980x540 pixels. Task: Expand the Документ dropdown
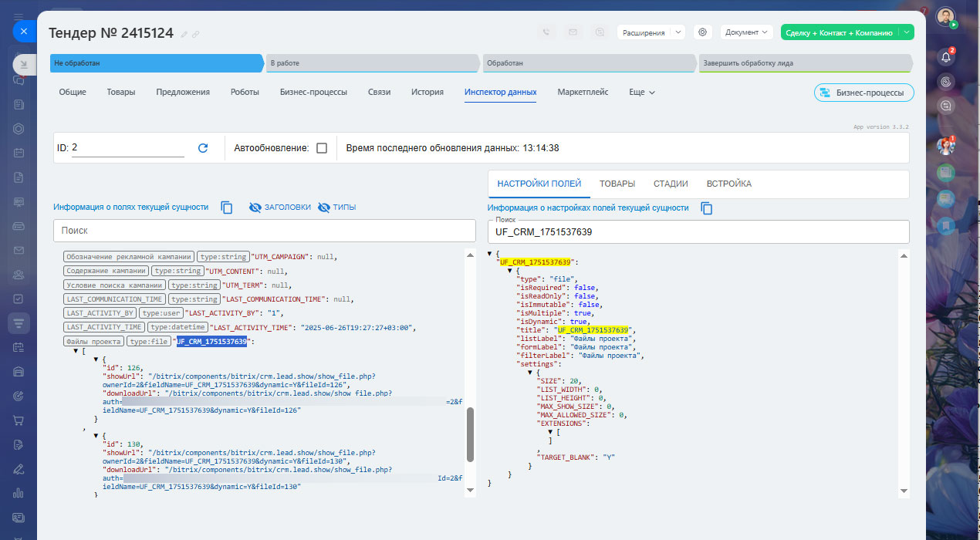(x=746, y=32)
